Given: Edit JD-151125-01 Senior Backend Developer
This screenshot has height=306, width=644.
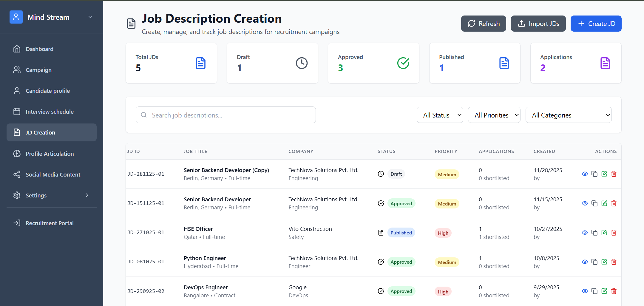Looking at the screenshot, I should coord(604,203).
